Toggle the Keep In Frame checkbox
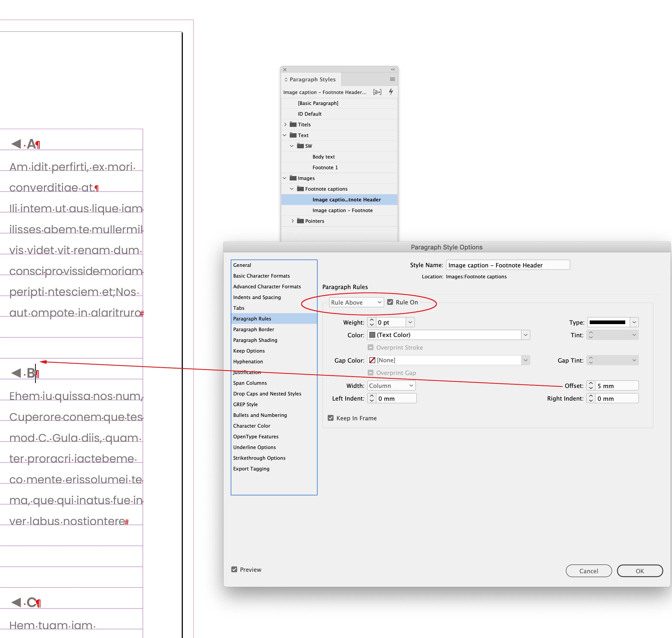The height and width of the screenshot is (638, 672). click(331, 418)
